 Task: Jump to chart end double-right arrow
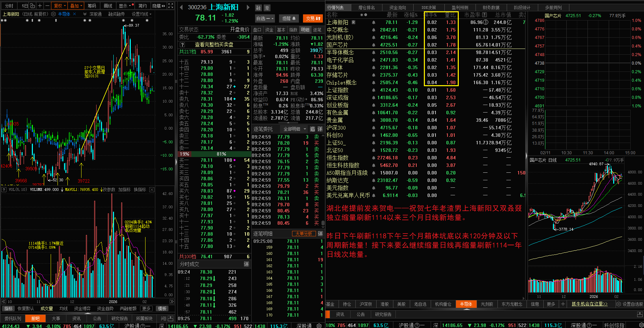172,302
